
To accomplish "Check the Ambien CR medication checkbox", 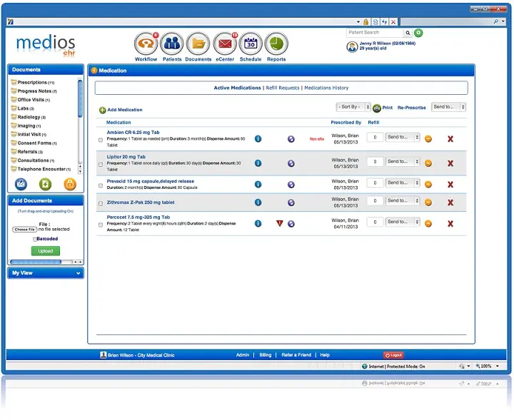I will coord(101,140).
